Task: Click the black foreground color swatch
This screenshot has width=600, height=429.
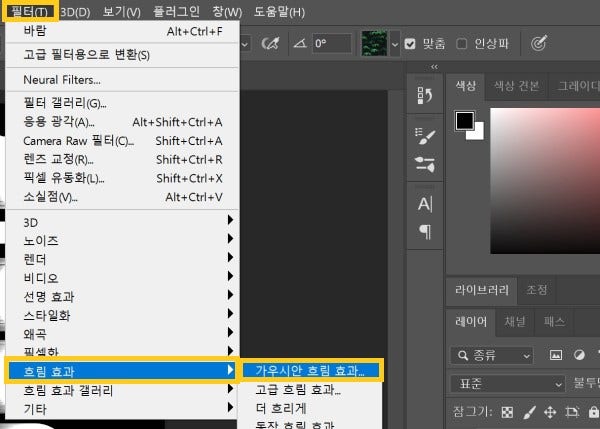Action: [465, 121]
